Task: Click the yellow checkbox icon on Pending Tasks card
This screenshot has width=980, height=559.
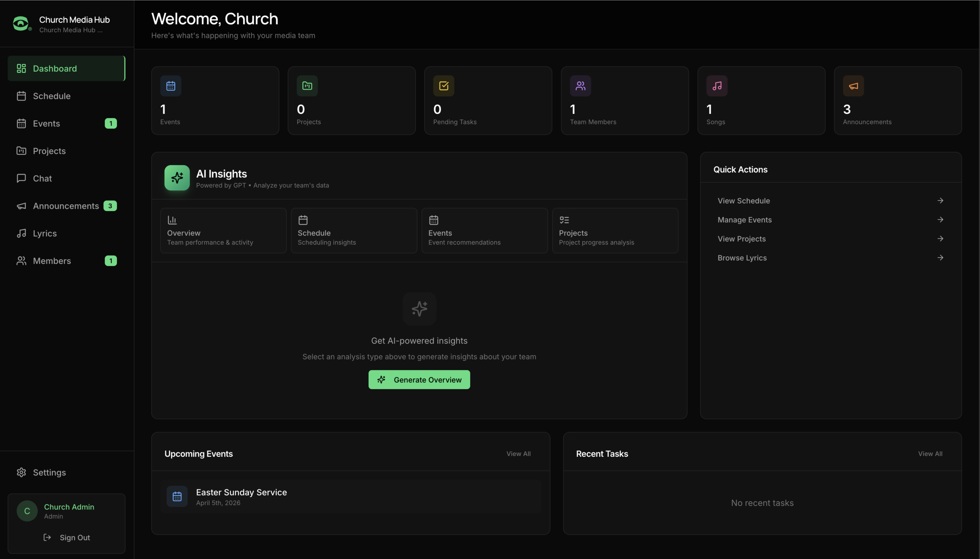Action: [x=444, y=85]
